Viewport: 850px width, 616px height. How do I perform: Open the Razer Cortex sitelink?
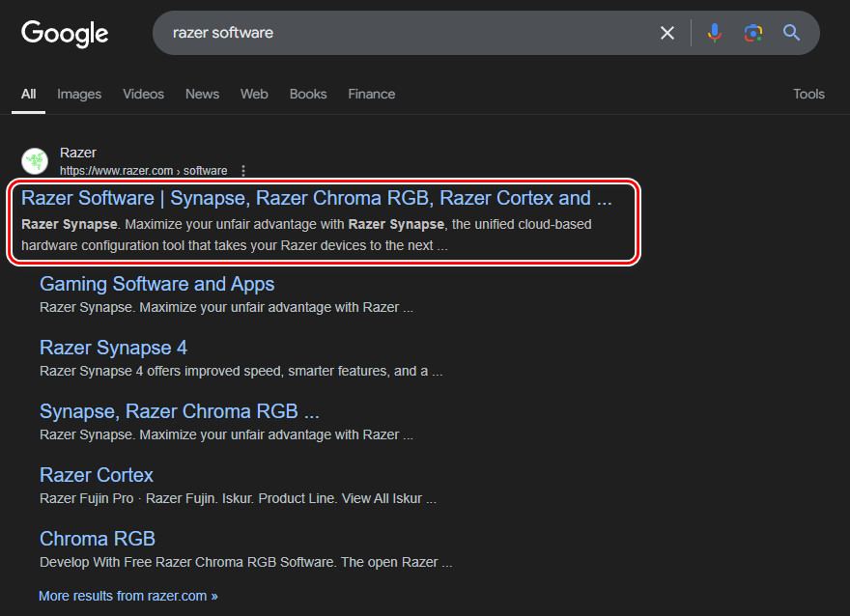click(97, 475)
